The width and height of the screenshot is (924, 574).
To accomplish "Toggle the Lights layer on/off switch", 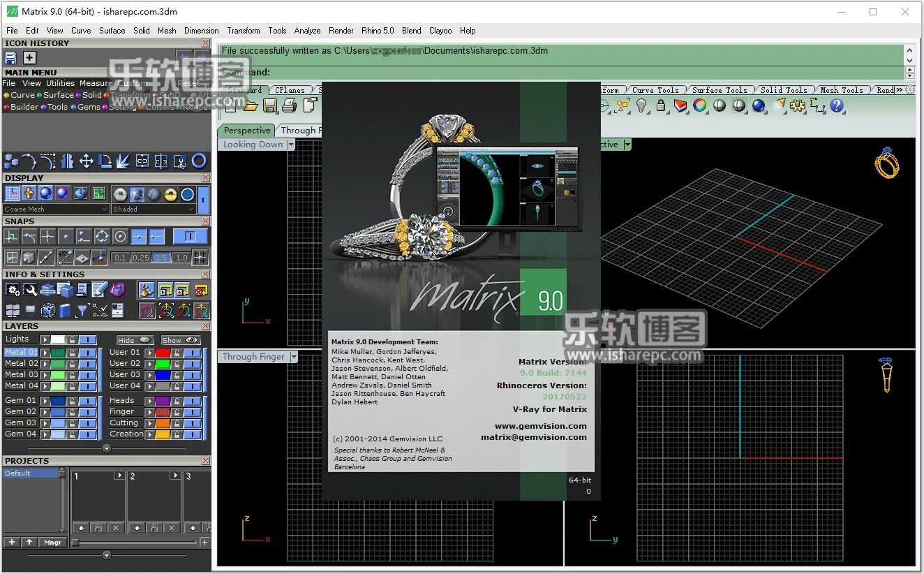I will click(88, 339).
